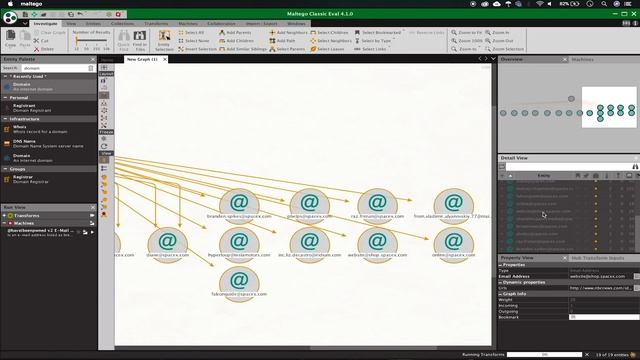Click Invert Selection
Image resolution: width=640 pixels, height=360 pixels.
click(197, 49)
